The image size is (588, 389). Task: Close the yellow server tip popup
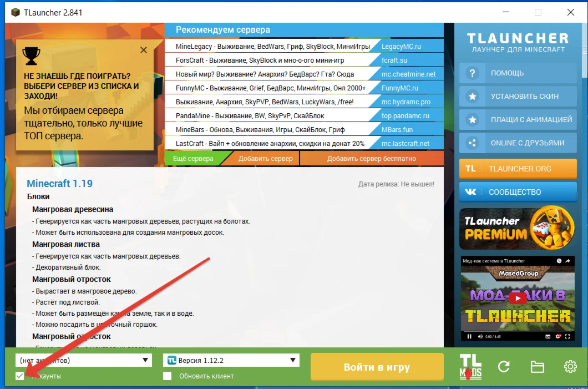tap(144, 50)
